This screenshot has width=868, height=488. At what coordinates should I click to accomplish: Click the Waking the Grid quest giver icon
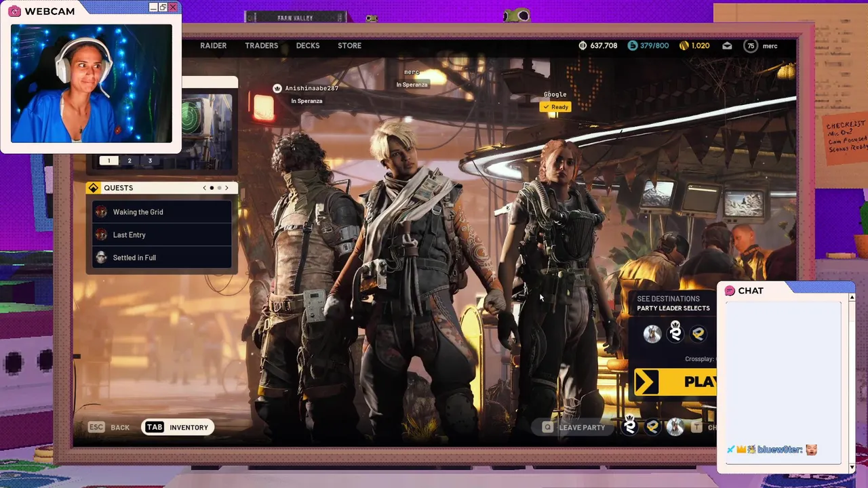[x=101, y=212]
